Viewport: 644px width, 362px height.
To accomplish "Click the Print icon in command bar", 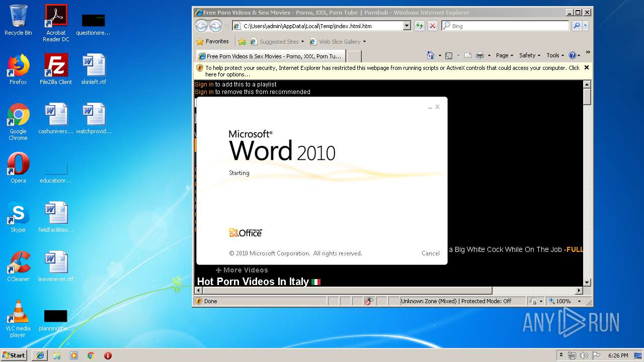I will click(479, 55).
